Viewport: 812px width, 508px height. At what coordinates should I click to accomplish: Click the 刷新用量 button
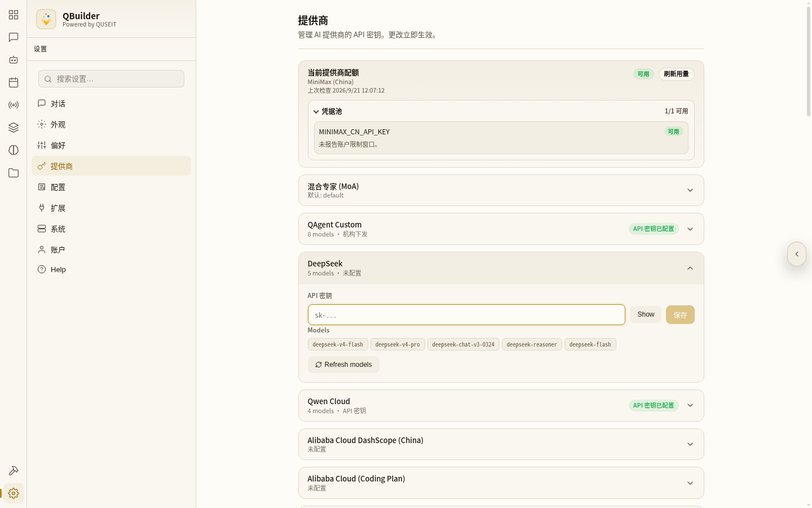coord(676,74)
